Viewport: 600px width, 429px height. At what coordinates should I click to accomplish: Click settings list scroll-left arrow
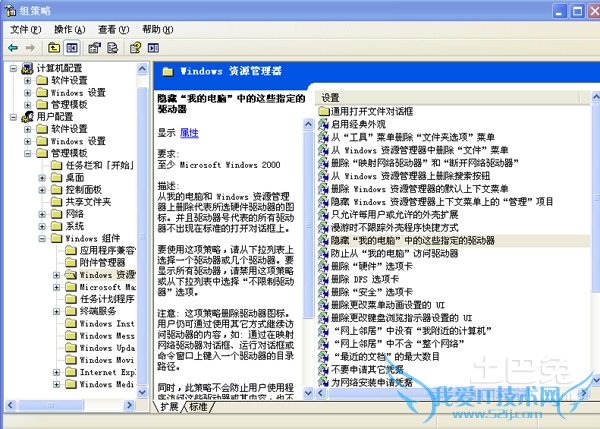pyautogui.click(x=321, y=393)
